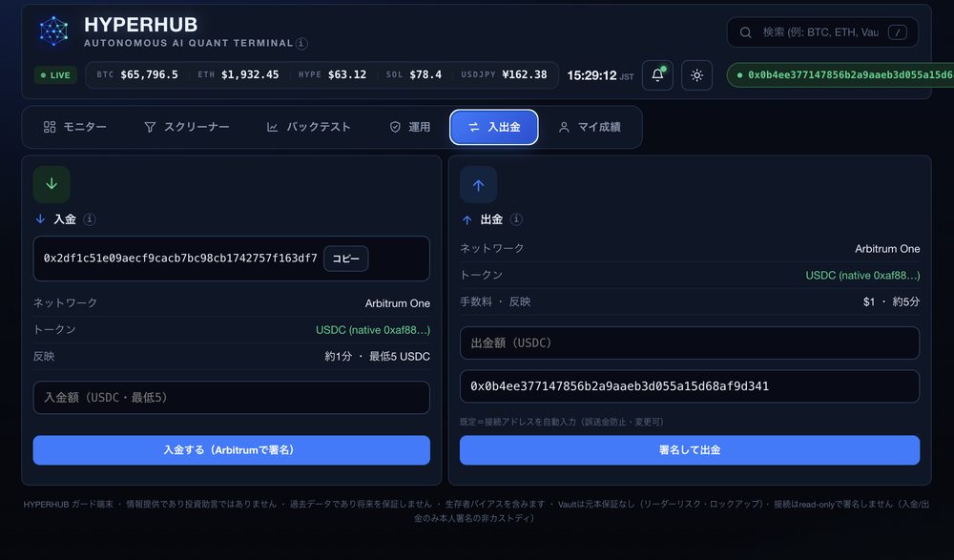Open info icon beside Autonomous AI Quant Terminal
The width and height of the screenshot is (954, 560).
301,43
